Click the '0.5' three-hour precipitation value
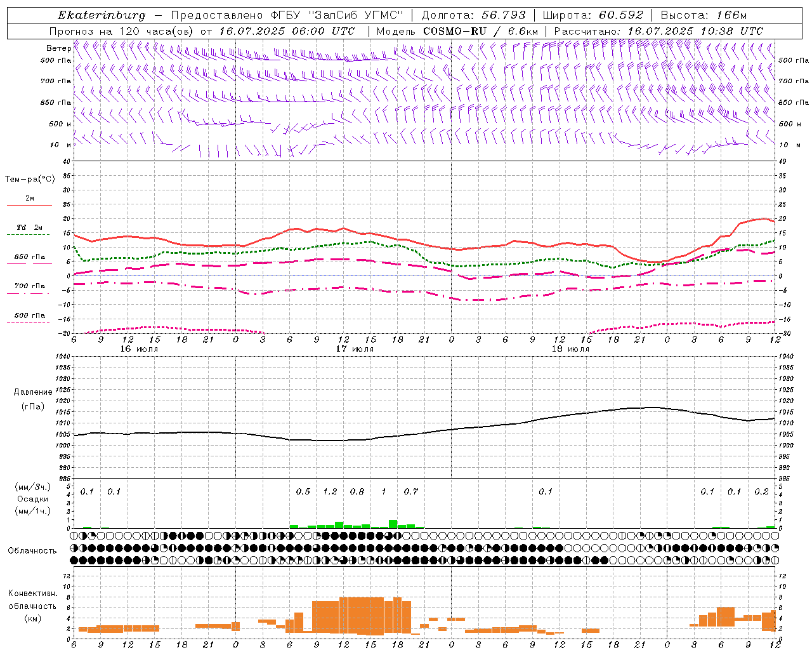Screen dimensions: 812x650 point(303,491)
